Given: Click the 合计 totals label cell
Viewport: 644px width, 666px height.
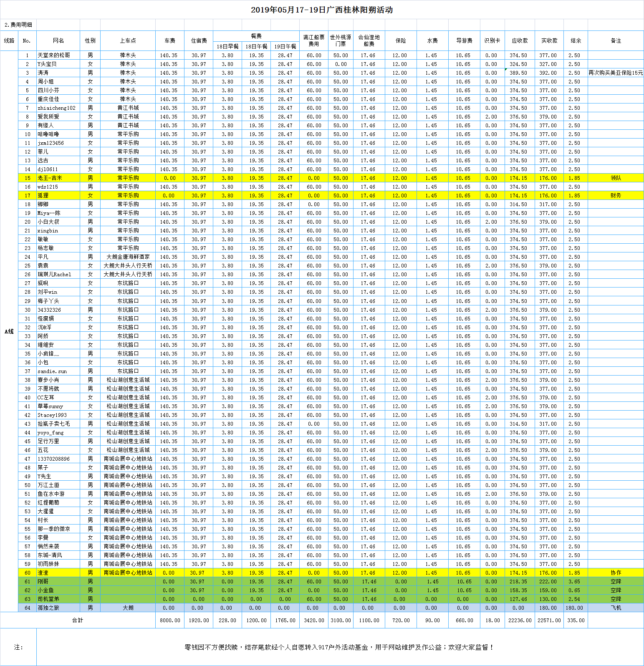Looking at the screenshot, I should click(x=78, y=620).
